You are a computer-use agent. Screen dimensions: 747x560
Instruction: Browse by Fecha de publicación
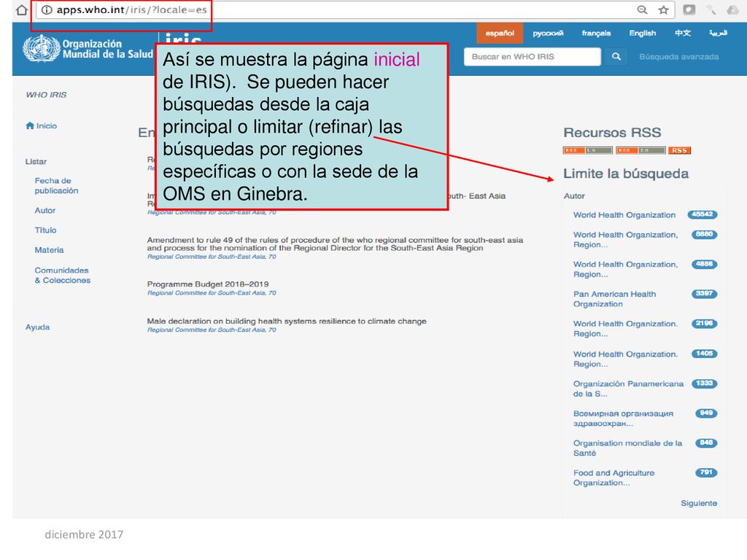pos(56,186)
